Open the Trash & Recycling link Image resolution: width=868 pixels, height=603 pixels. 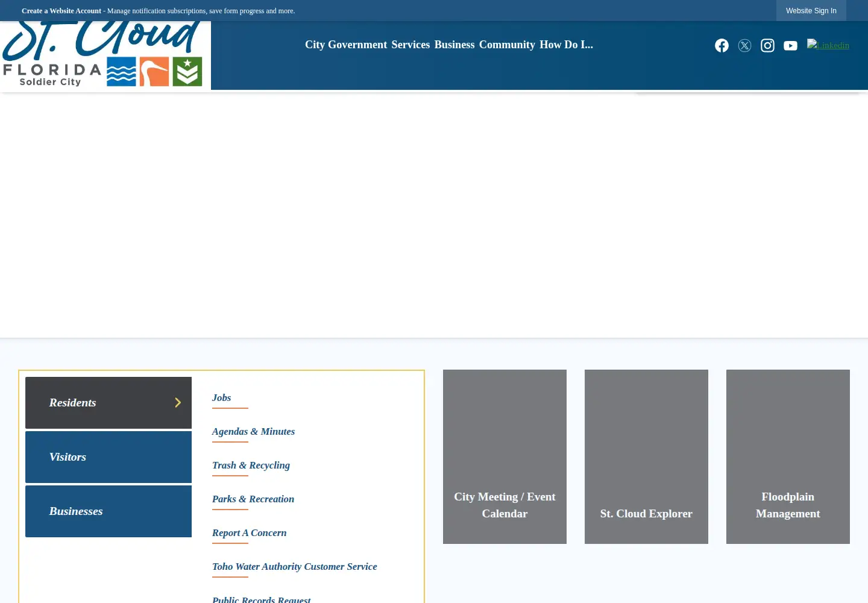(251, 466)
